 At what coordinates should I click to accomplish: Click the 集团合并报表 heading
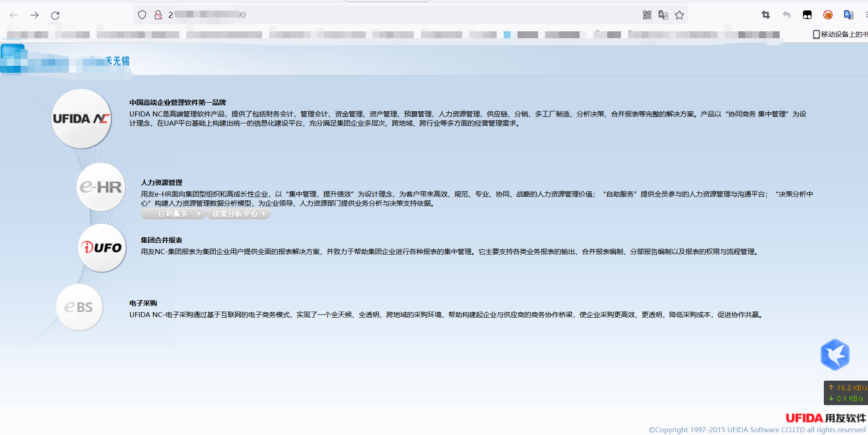pyautogui.click(x=161, y=240)
